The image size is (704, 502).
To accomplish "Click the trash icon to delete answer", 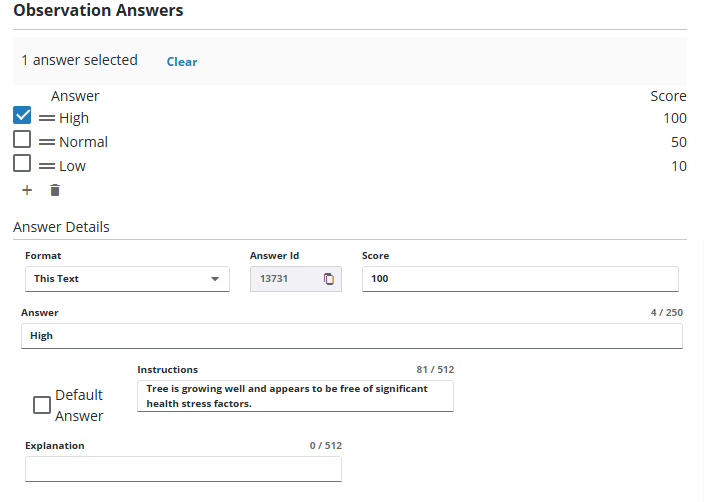I will point(55,190).
